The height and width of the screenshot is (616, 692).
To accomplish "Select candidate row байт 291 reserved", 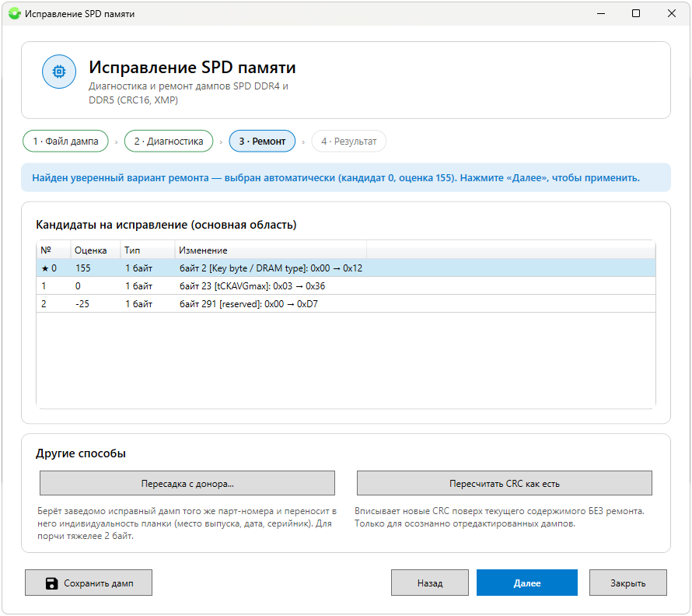I will (x=346, y=304).
